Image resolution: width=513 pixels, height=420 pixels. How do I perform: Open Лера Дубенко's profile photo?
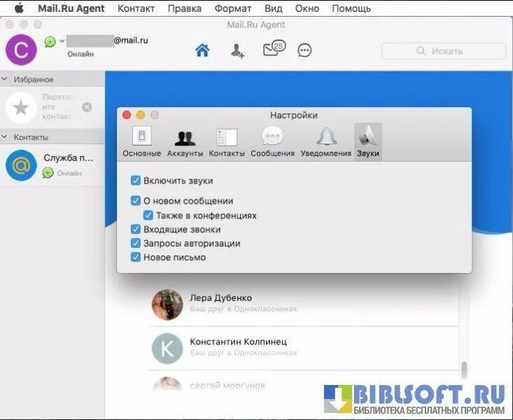point(167,304)
